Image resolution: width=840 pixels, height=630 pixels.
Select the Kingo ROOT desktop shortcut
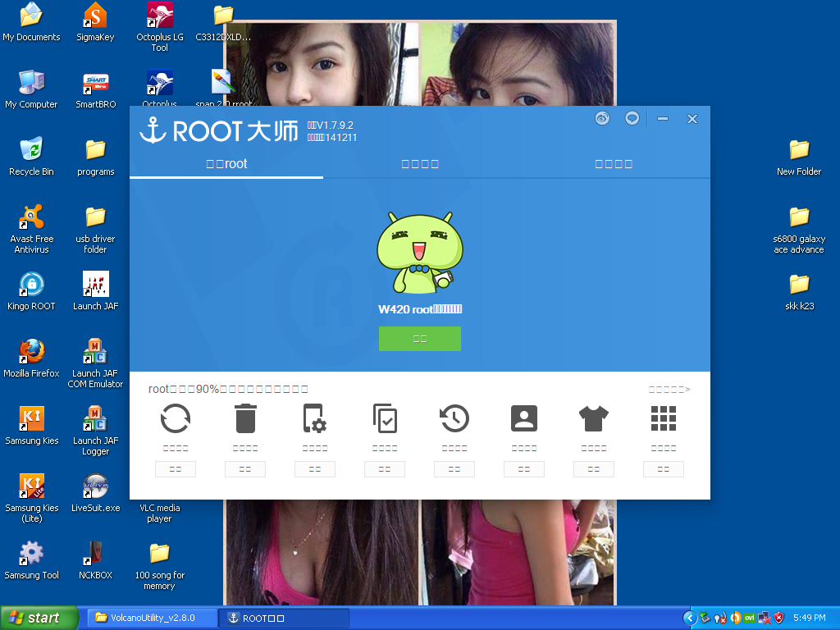31,292
